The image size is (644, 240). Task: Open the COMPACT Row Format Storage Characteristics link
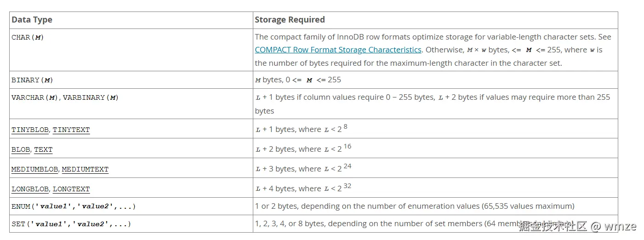pos(338,50)
